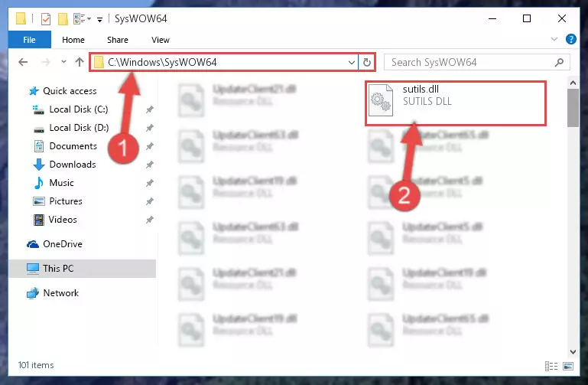588x385 pixels.
Task: Select the sutils.dll file
Action: [455, 103]
